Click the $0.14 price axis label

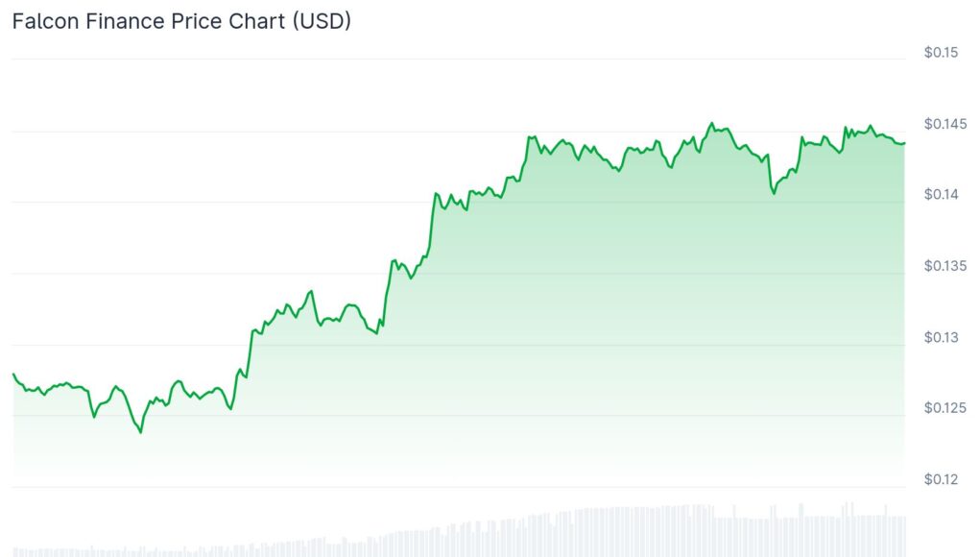941,195
